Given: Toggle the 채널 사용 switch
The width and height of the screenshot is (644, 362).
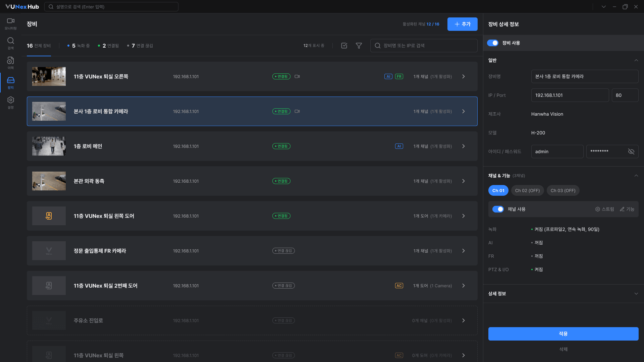Looking at the screenshot, I should point(498,209).
